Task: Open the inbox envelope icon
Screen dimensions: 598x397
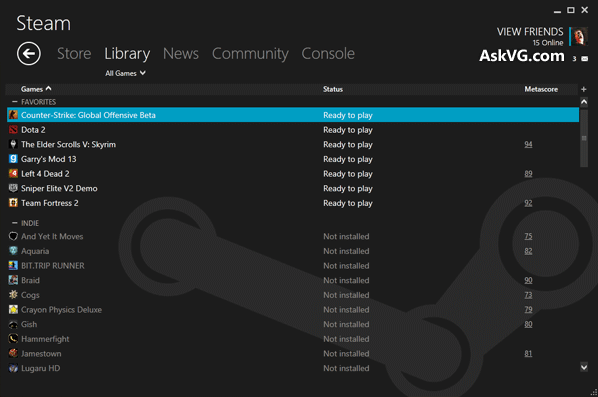Action: click(x=584, y=59)
